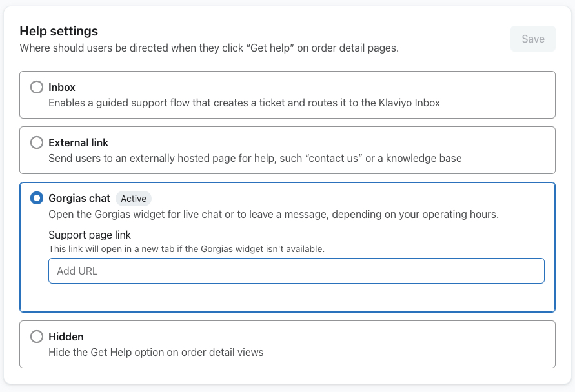
Task: Click the Active badge beside Gorgias chat
Action: [134, 199]
